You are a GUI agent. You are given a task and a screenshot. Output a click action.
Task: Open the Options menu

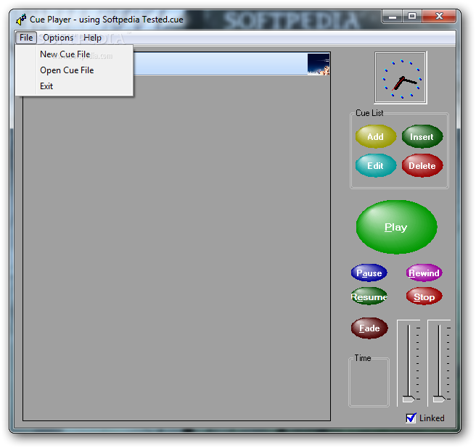58,38
